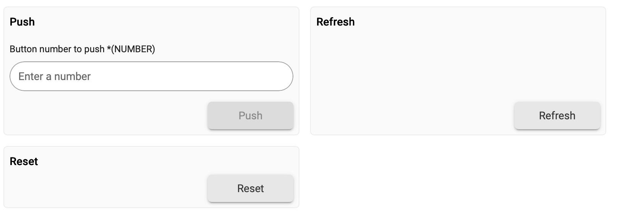
Task: Select the Push section heading
Action: (22, 22)
